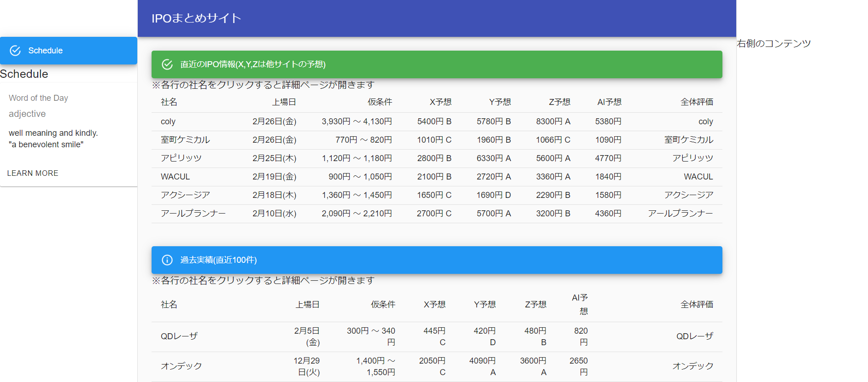Click coly in the 全体評価 column
The width and height of the screenshot is (868, 382).
(x=705, y=122)
